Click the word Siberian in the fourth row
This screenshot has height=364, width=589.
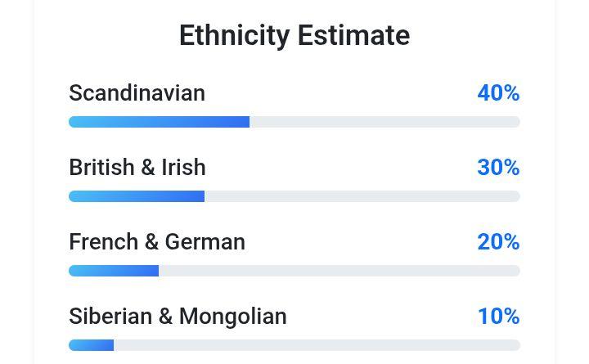point(110,317)
